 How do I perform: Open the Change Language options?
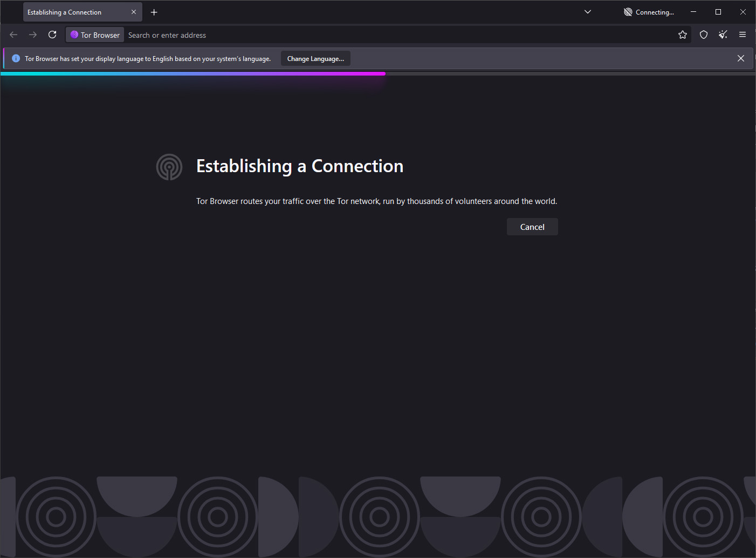point(315,58)
